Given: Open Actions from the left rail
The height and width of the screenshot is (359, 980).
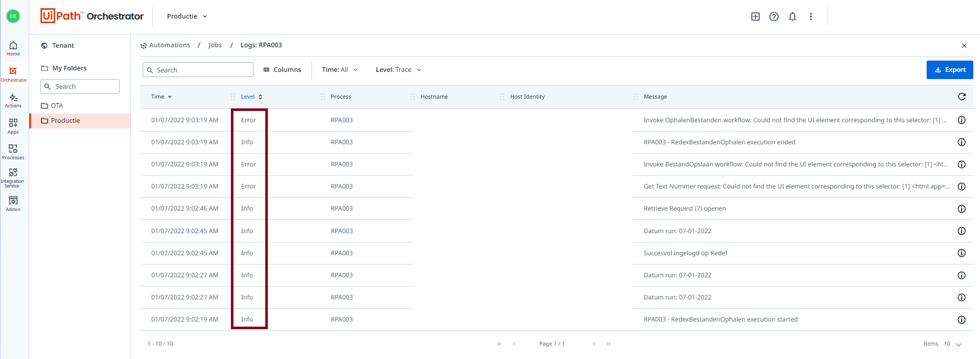Looking at the screenshot, I should click(13, 100).
